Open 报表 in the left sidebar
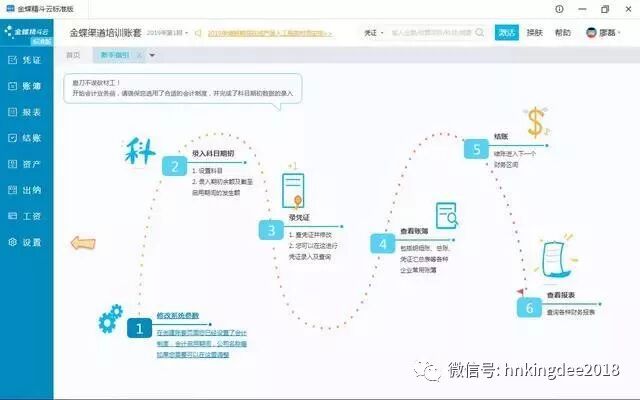Image resolution: width=640 pixels, height=400 pixels. [x=25, y=112]
